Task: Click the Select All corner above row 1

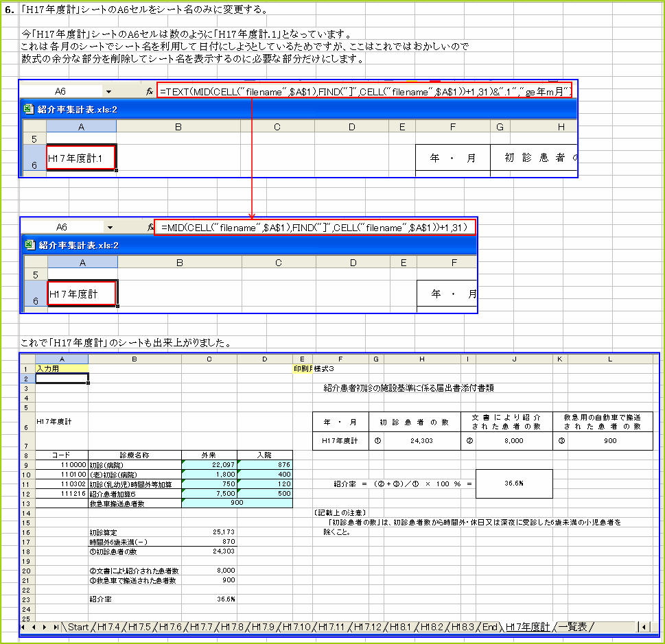Action: point(25,359)
